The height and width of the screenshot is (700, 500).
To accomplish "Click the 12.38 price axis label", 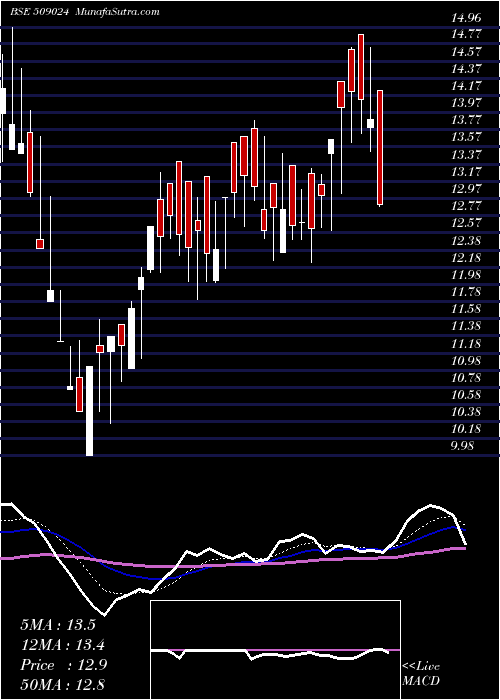I will coord(466,241).
